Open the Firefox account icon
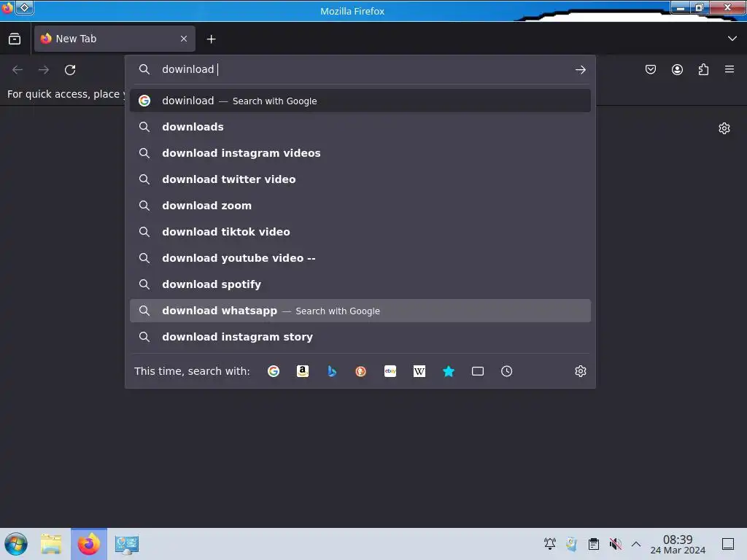The image size is (747, 560). click(x=677, y=69)
